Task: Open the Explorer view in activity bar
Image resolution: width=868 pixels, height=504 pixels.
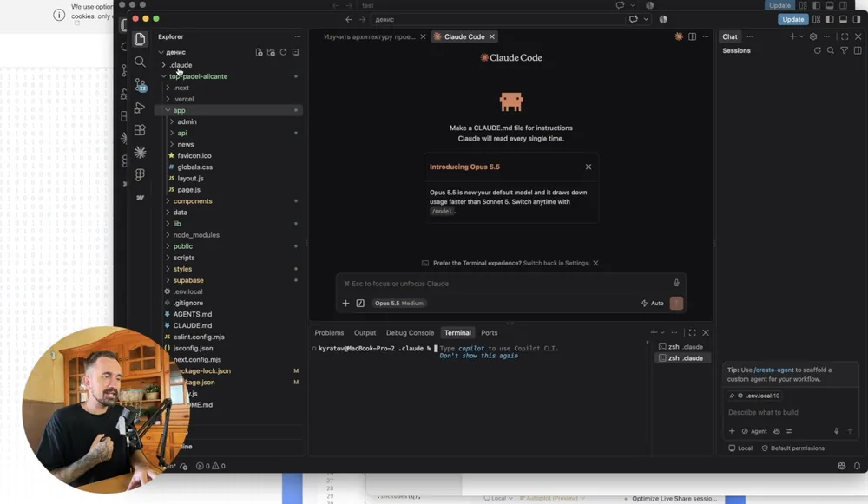Action: click(x=140, y=39)
